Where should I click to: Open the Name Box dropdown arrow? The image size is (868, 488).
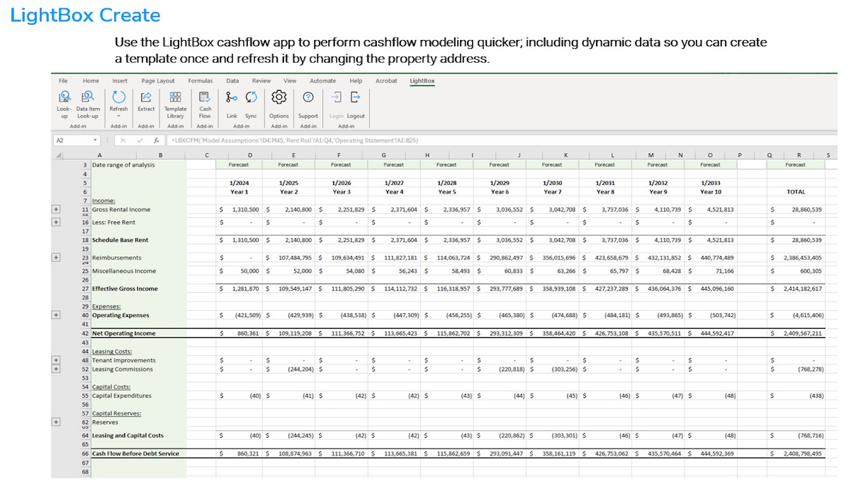(95, 140)
